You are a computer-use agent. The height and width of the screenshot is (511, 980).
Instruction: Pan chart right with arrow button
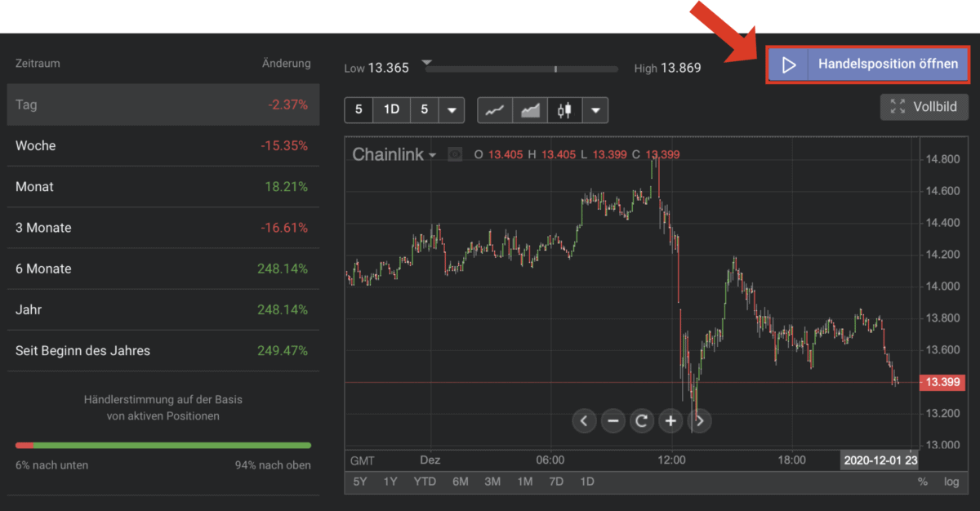[x=700, y=421]
